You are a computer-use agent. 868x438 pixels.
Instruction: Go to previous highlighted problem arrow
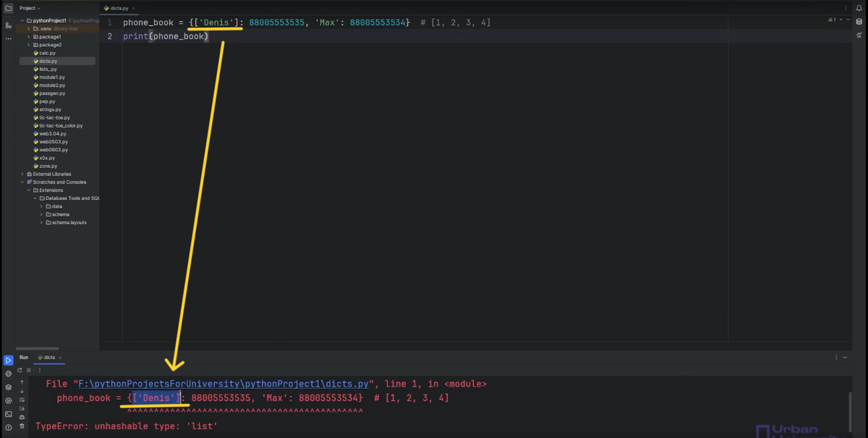tap(841, 20)
